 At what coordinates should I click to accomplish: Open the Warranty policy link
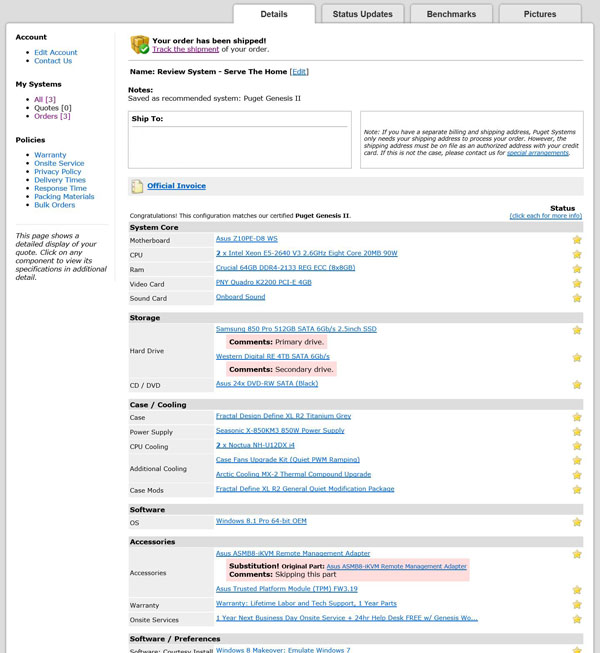50,155
